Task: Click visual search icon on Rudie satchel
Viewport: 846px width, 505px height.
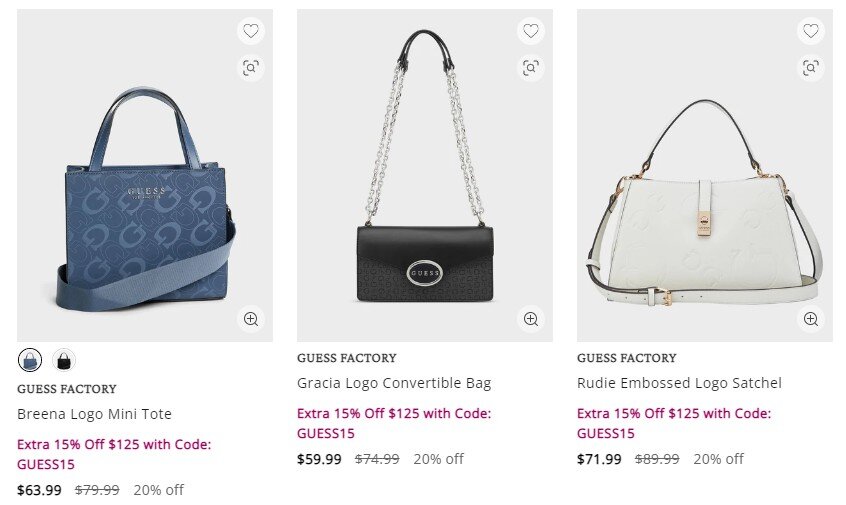Action: [x=810, y=67]
